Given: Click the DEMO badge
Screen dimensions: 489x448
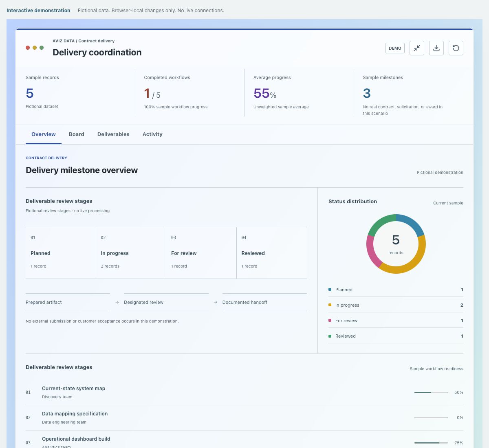Looking at the screenshot, I should (x=395, y=48).
